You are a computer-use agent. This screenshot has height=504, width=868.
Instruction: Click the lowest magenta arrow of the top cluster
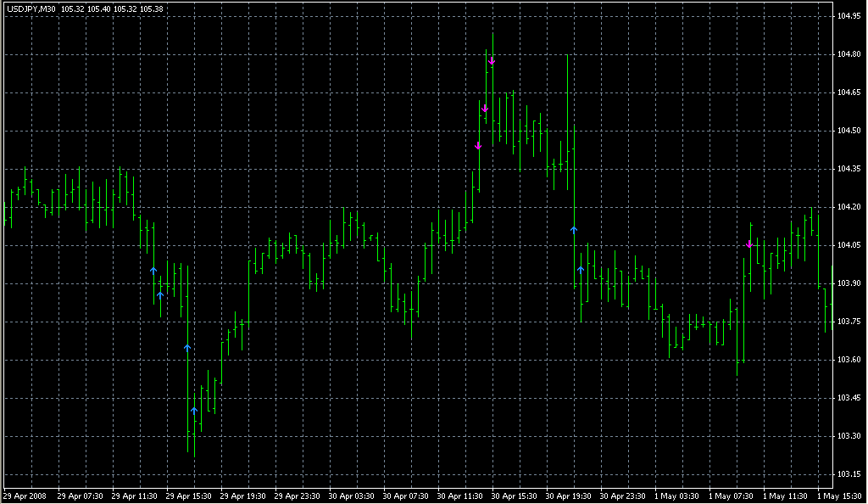click(478, 146)
